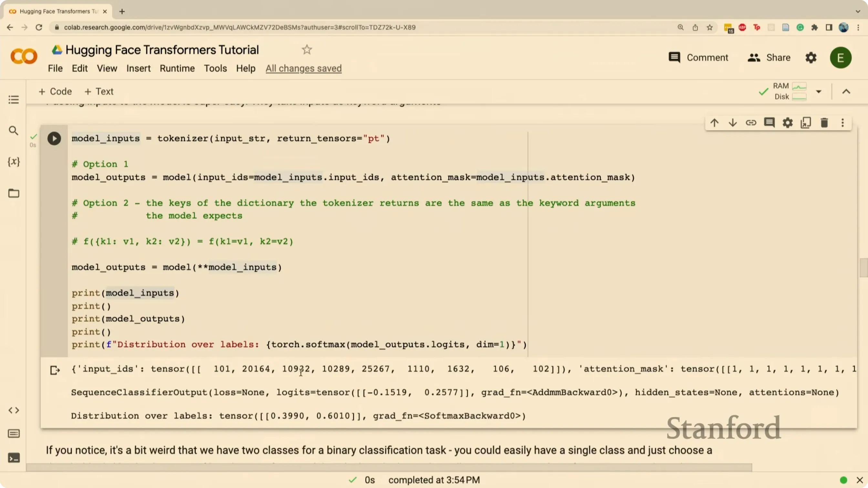Open the Edit menu
Screen dimensions: 868x488
click(x=79, y=68)
